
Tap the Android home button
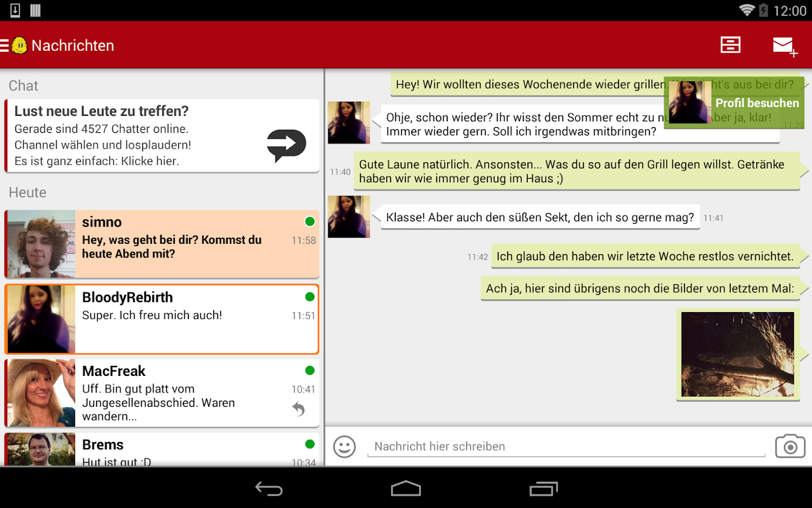pos(406,488)
